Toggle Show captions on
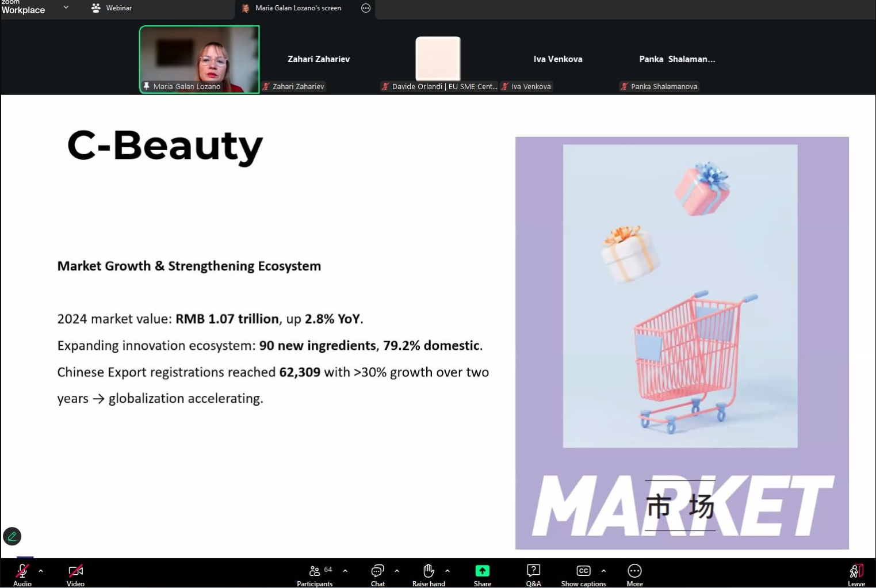The image size is (876, 588). pos(583,571)
